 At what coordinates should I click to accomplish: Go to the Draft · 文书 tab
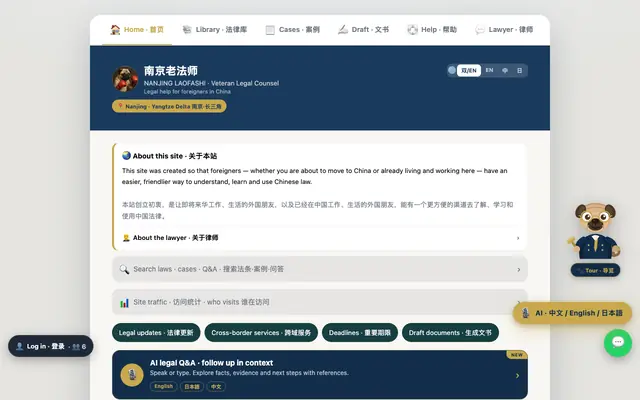pyautogui.click(x=363, y=30)
